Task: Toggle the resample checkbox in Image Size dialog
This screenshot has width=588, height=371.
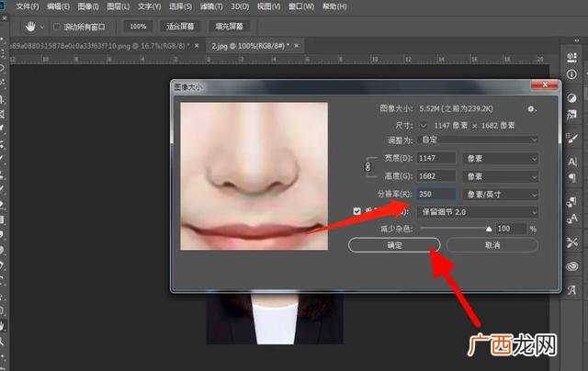Action: [x=357, y=211]
